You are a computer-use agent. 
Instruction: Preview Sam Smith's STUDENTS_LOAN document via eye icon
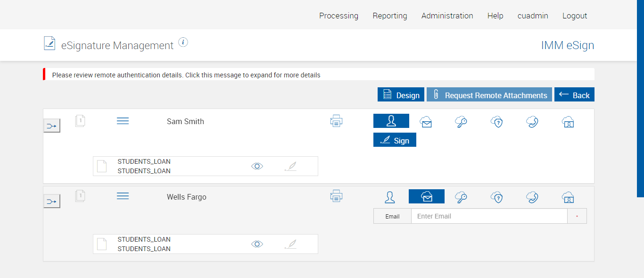(x=257, y=166)
